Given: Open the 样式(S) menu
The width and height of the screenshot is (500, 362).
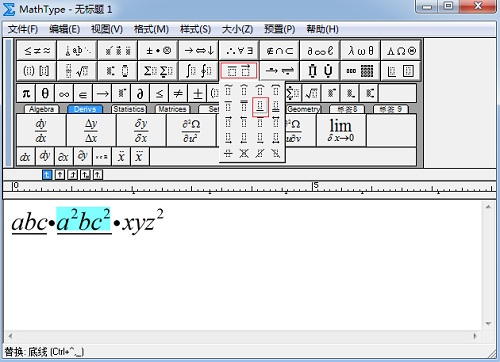Looking at the screenshot, I should tap(195, 29).
